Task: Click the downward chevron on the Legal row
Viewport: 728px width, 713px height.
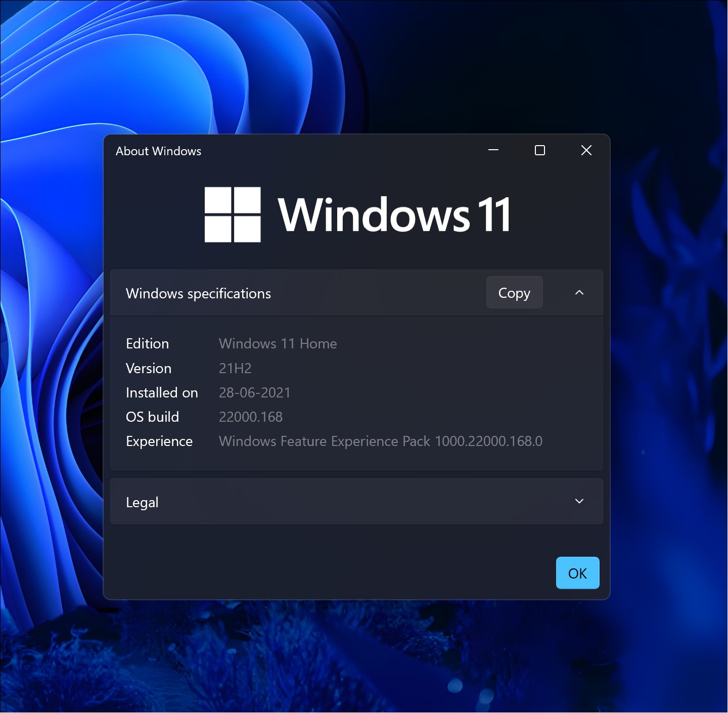Action: tap(579, 501)
